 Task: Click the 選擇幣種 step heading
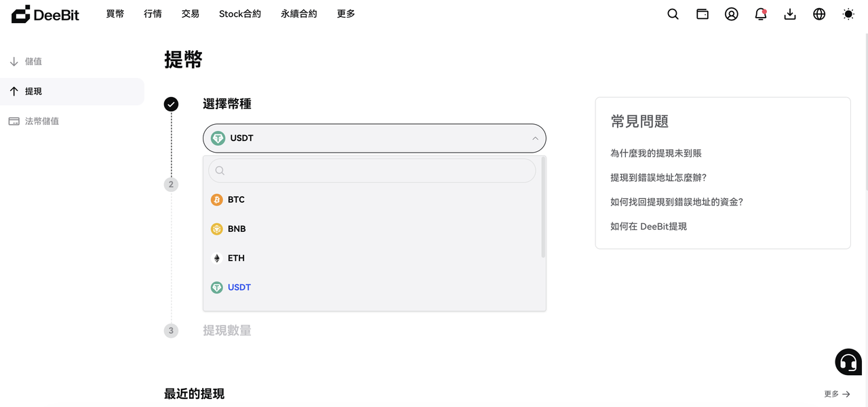(x=227, y=104)
